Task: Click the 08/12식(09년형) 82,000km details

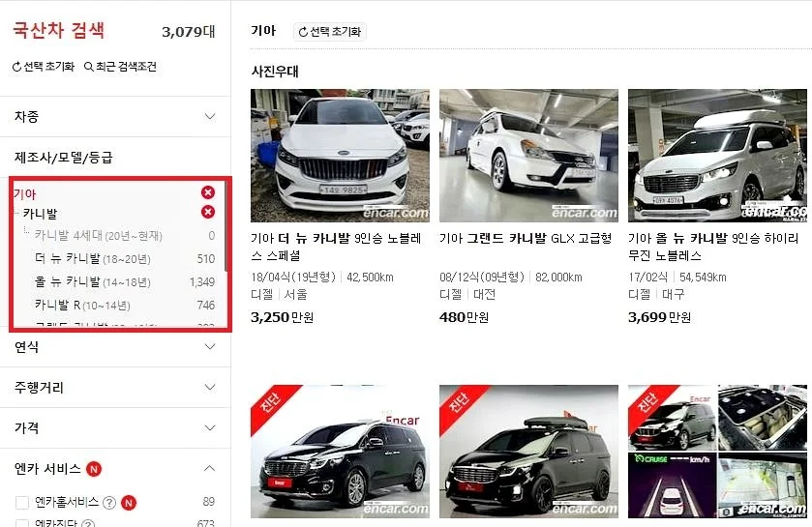Action: (x=511, y=278)
